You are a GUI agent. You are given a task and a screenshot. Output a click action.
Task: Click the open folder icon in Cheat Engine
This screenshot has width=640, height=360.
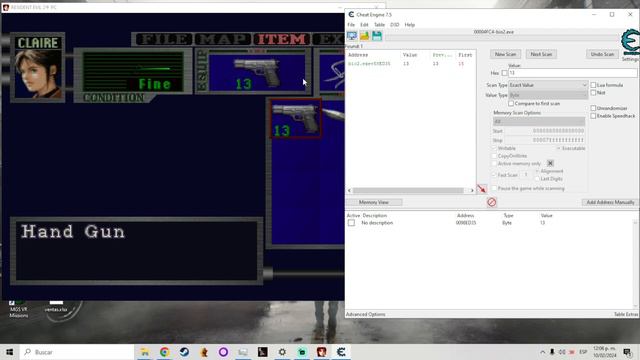(364, 36)
